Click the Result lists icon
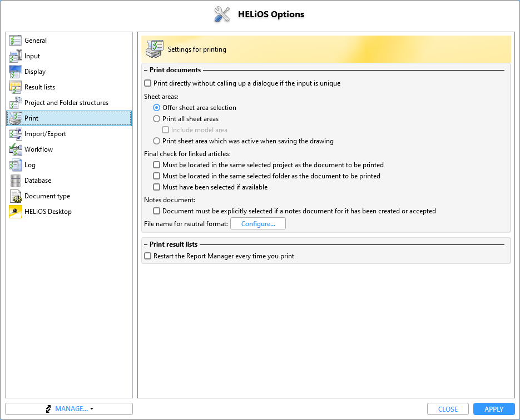Image resolution: width=520 pixels, height=420 pixels. point(15,87)
